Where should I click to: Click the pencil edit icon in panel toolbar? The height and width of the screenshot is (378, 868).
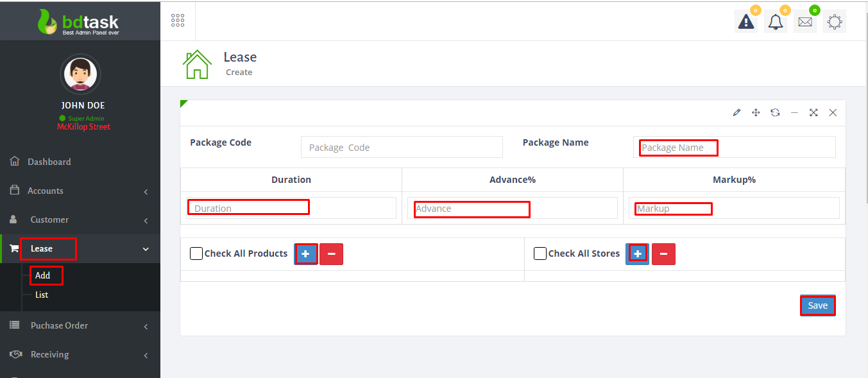click(x=736, y=113)
